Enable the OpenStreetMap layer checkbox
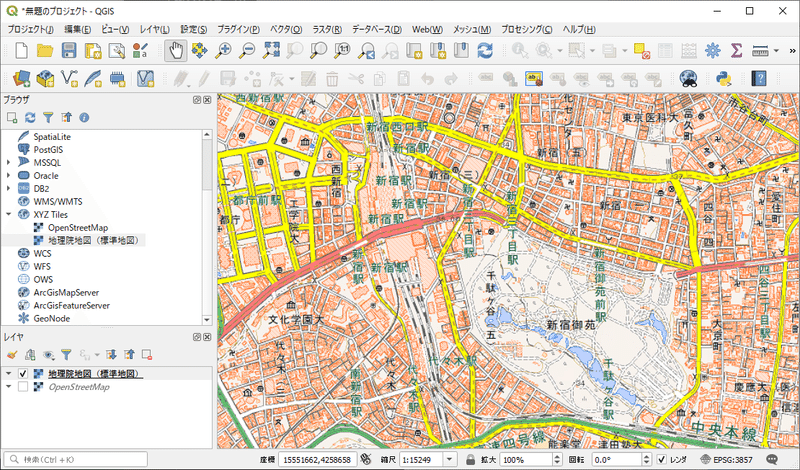The height and width of the screenshot is (470, 800). (23, 387)
